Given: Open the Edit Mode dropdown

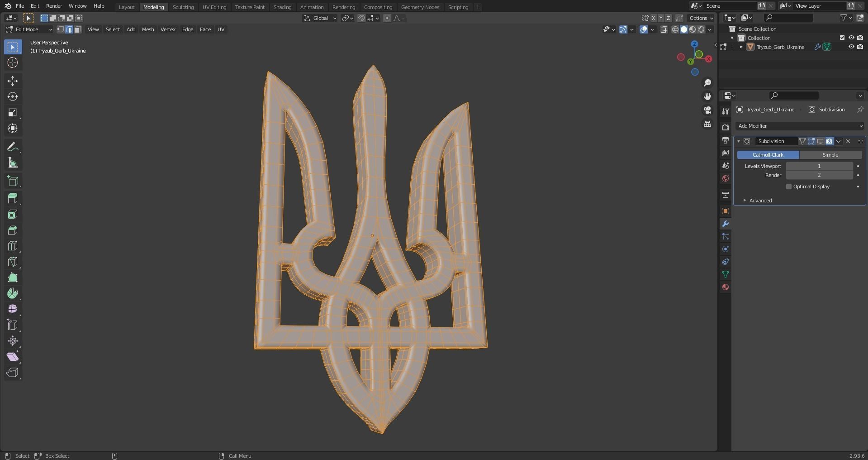Looking at the screenshot, I should point(28,29).
